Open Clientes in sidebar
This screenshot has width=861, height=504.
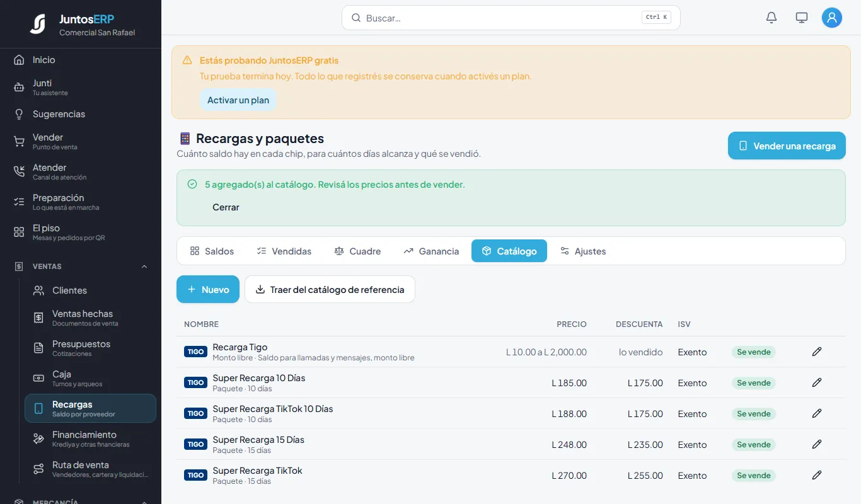pyautogui.click(x=90, y=290)
